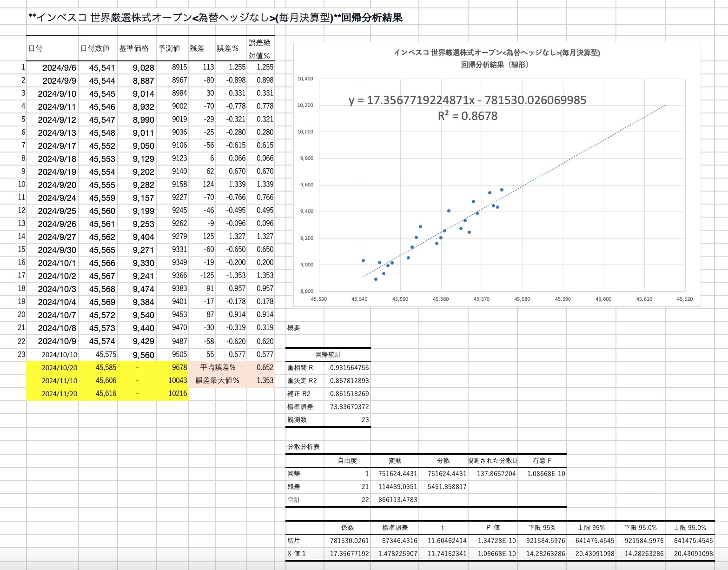Select row number 23 label
The height and width of the screenshot is (570, 728).
(21, 354)
